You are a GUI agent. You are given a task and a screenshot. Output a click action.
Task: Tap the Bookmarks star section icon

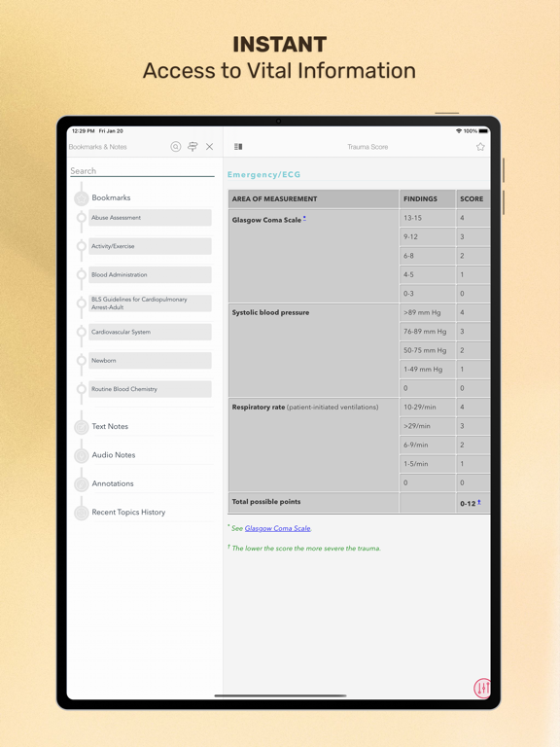pos(82,198)
